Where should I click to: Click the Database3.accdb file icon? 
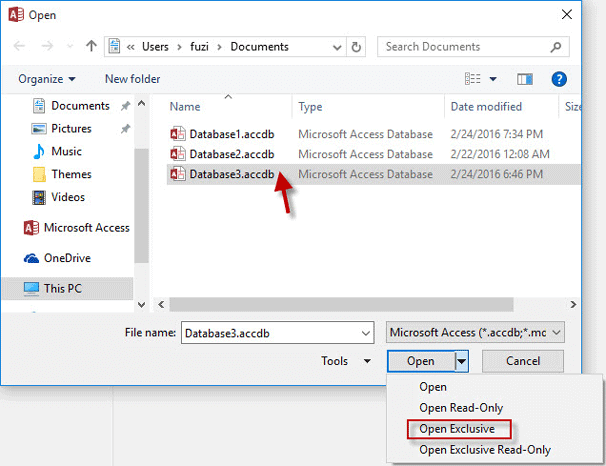(178, 174)
